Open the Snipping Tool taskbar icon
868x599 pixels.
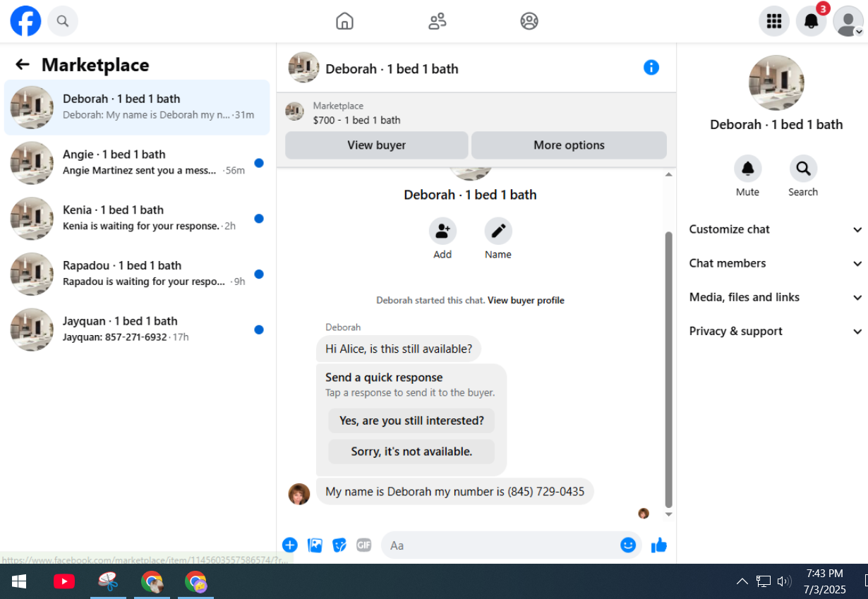pos(108,581)
